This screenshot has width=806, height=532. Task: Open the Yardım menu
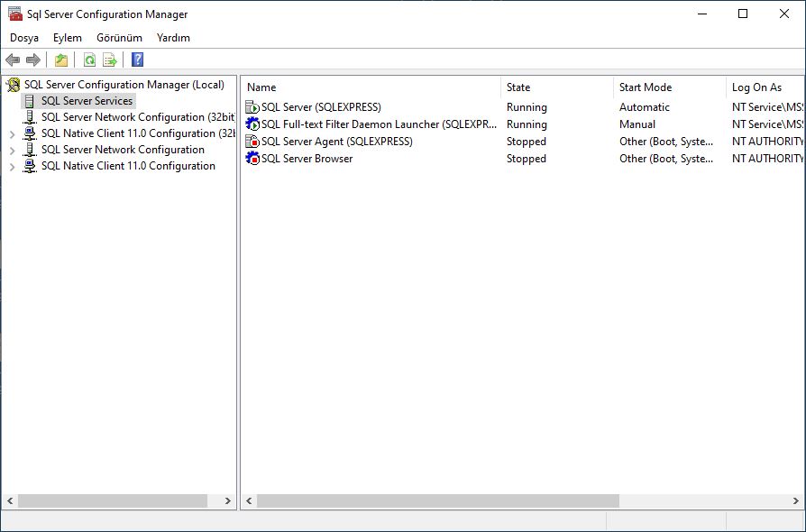pos(173,38)
